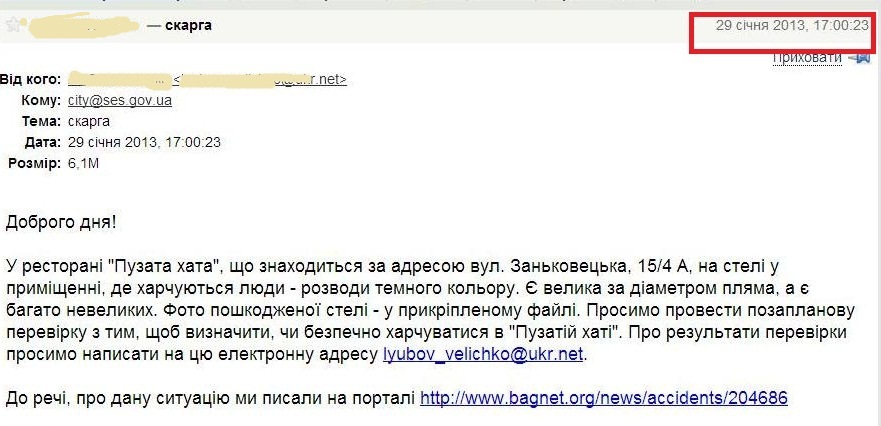Click the greeting "Доброго дня!"
Viewport: 881px width, 426px height.
click(67, 220)
